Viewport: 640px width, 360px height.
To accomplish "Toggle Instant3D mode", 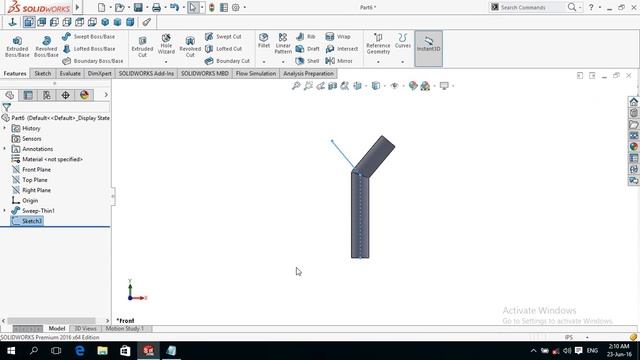I will pyautogui.click(x=429, y=48).
